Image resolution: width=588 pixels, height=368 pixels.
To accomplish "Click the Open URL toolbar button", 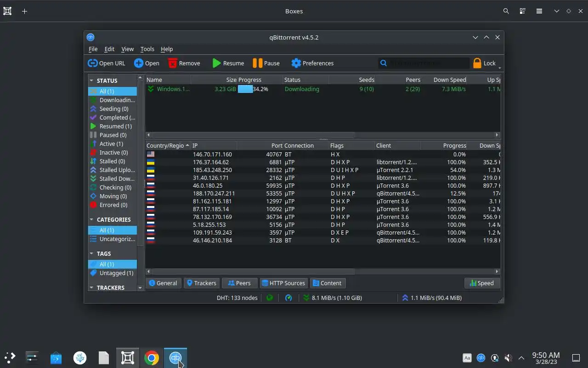I will pyautogui.click(x=107, y=63).
